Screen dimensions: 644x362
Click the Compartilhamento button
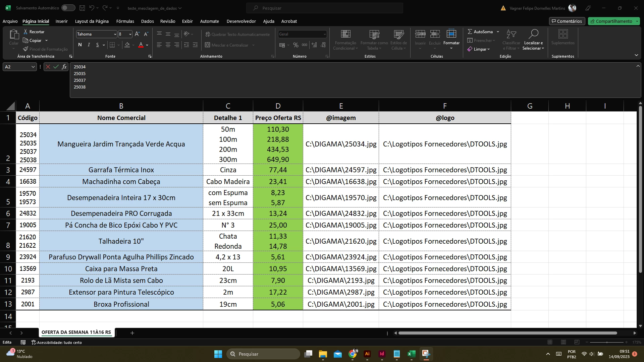click(611, 21)
